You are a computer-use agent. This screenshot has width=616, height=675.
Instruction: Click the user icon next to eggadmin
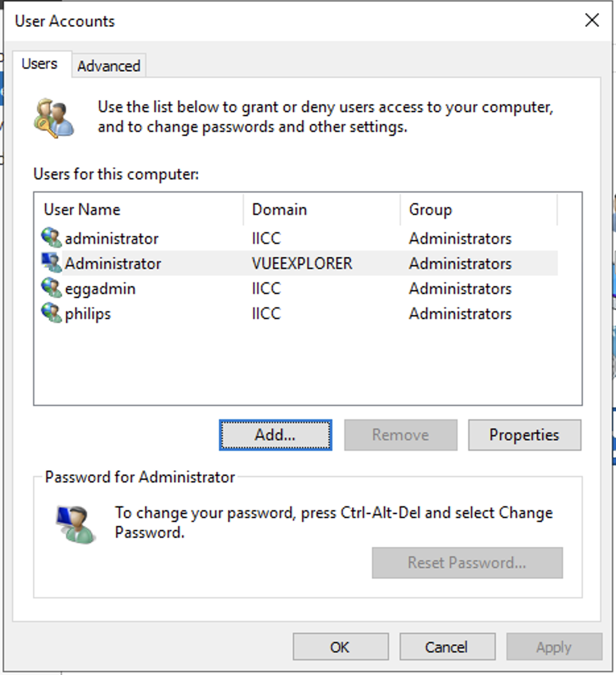(51, 288)
